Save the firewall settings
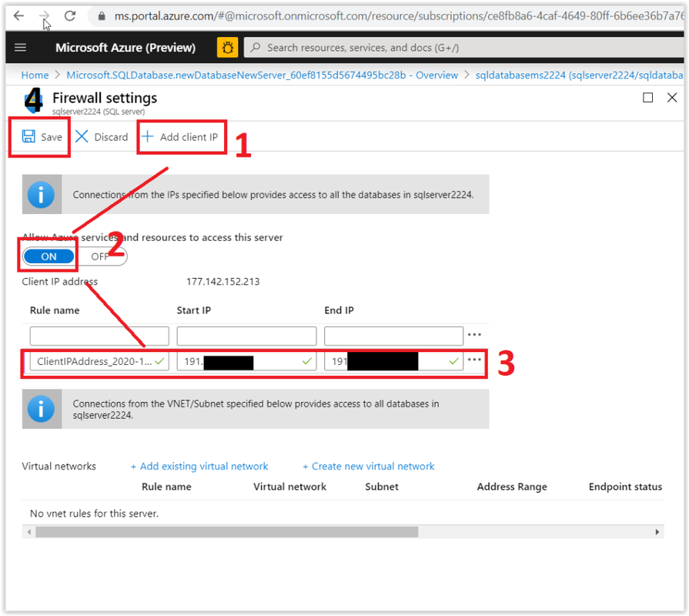689x616 pixels. [42, 136]
